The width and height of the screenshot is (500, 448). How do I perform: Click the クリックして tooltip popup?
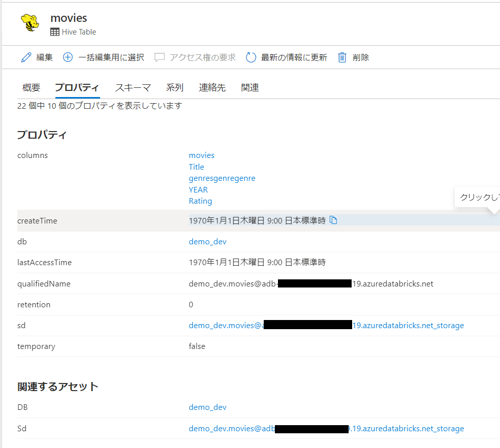(477, 198)
